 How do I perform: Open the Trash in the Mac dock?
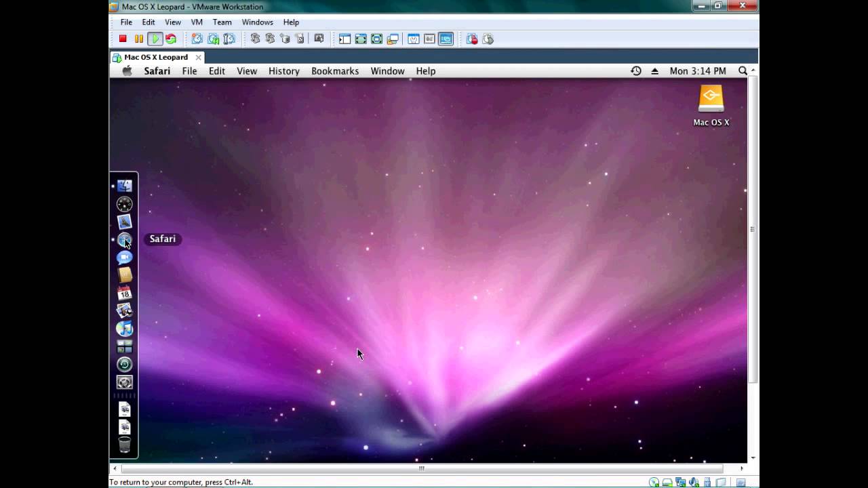[124, 445]
